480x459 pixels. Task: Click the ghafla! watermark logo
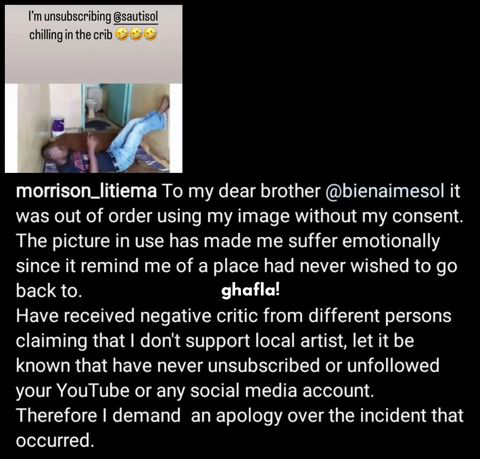click(250, 290)
